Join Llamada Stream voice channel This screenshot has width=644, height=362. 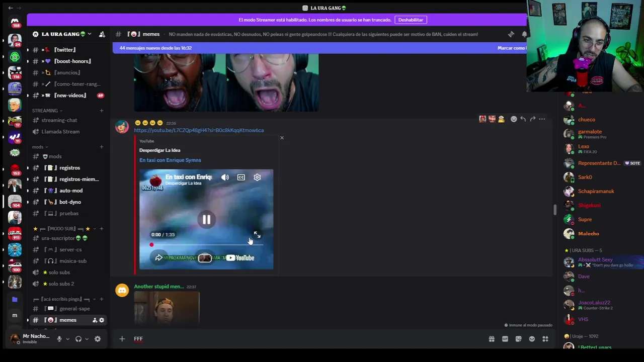pyautogui.click(x=67, y=132)
